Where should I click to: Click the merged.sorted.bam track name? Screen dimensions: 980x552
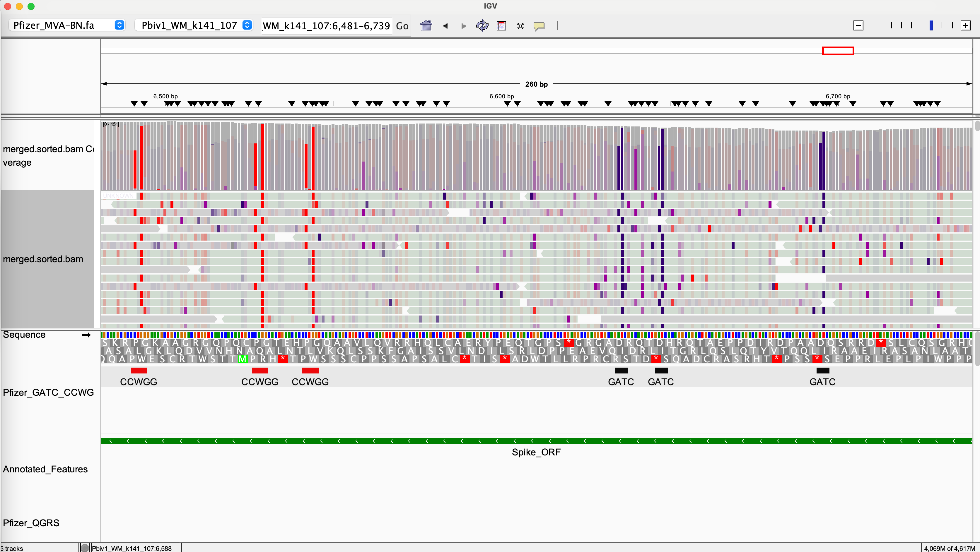pos(43,259)
